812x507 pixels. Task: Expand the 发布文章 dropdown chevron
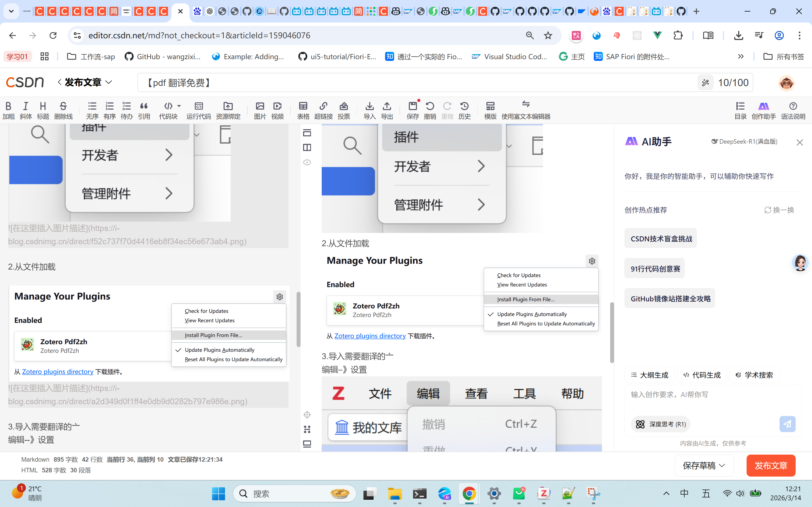point(109,82)
